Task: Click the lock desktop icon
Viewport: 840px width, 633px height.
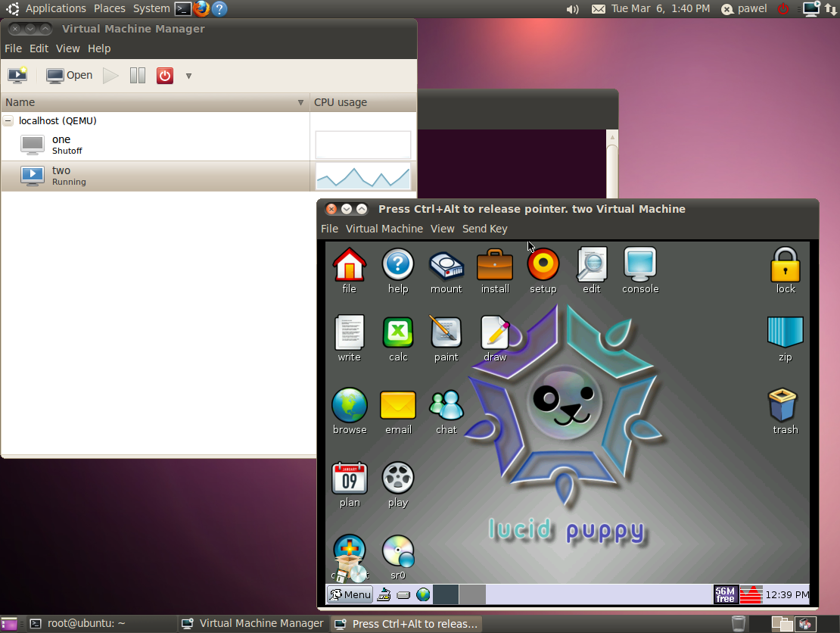Action: tap(786, 270)
